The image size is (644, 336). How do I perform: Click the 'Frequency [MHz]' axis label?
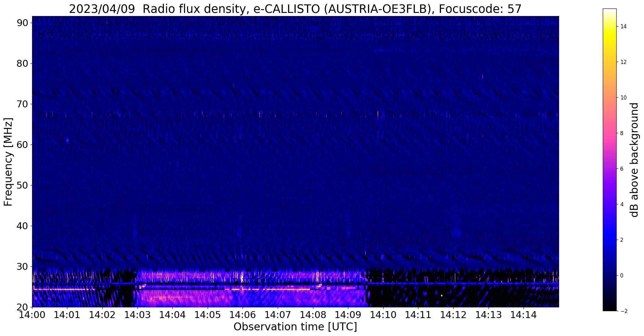point(8,162)
